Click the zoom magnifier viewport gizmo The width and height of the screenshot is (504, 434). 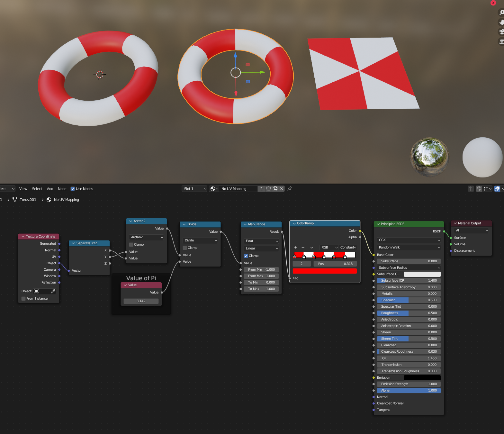tap(501, 13)
